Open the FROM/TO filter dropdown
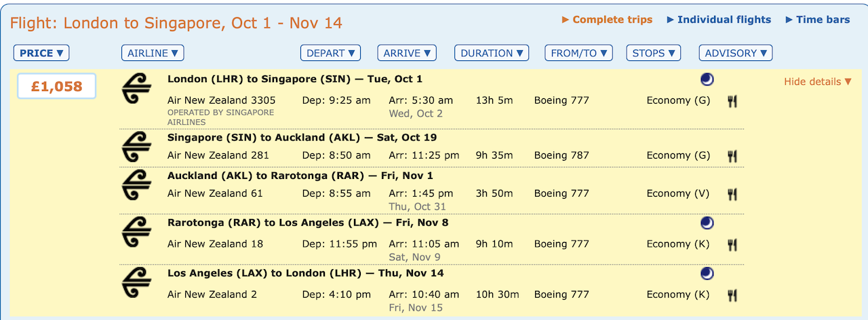 pyautogui.click(x=578, y=53)
